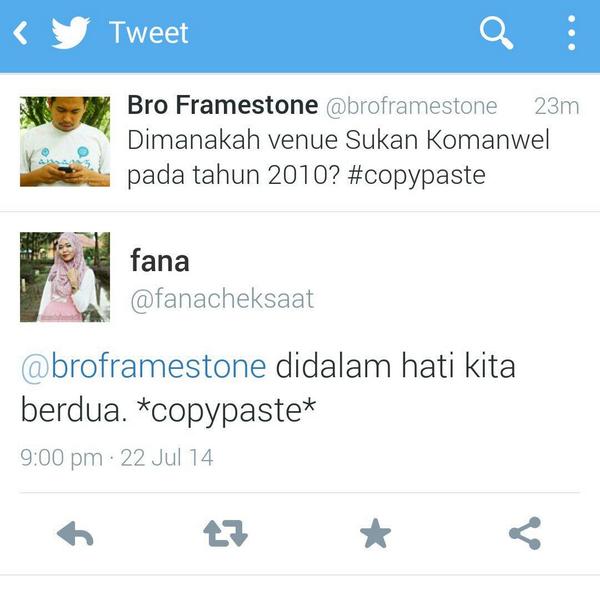The image size is (600, 600).
Task: Open search with magnifying glass icon
Action: click(496, 33)
